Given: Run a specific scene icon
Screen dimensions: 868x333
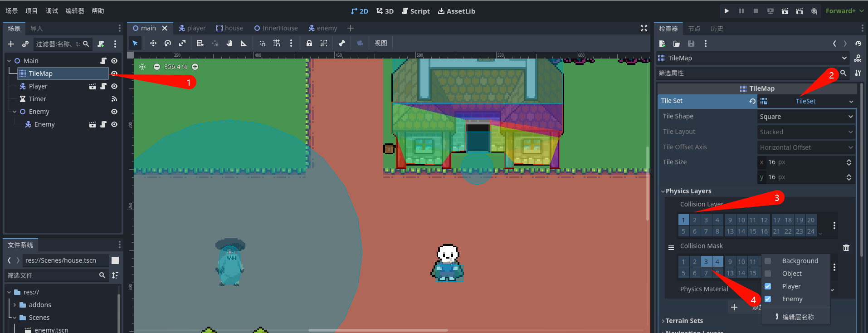Looking at the screenshot, I should [800, 11].
